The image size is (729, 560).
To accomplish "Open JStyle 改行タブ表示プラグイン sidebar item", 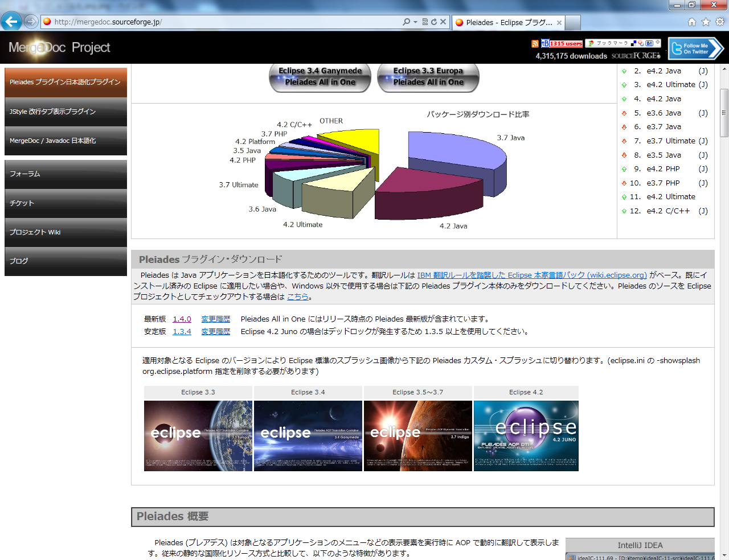I will [x=65, y=112].
